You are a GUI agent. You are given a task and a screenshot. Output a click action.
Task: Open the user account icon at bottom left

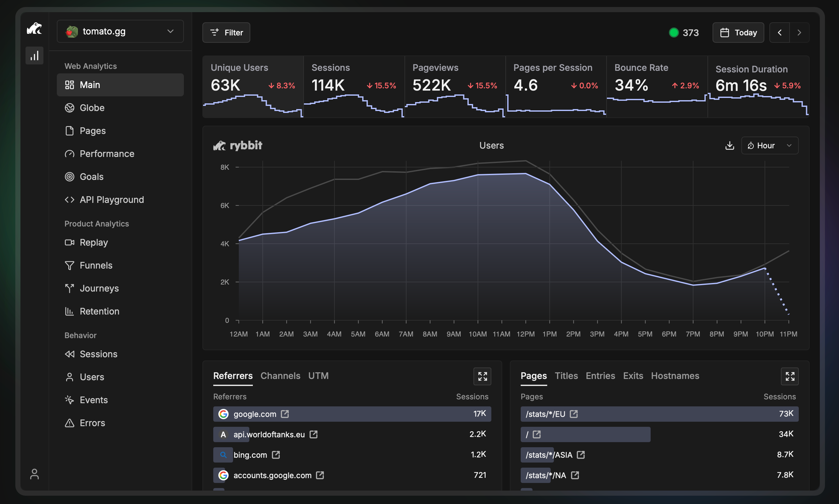click(x=34, y=474)
